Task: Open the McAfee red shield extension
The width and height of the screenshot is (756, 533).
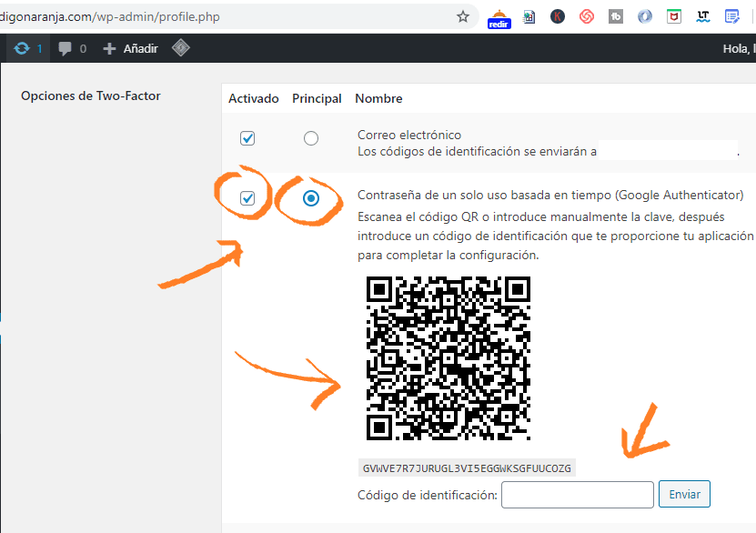Action: [674, 17]
